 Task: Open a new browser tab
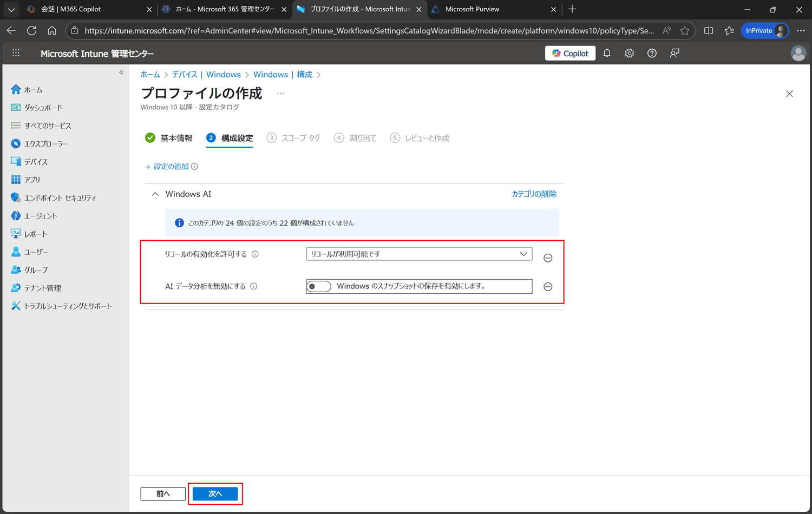tap(572, 9)
